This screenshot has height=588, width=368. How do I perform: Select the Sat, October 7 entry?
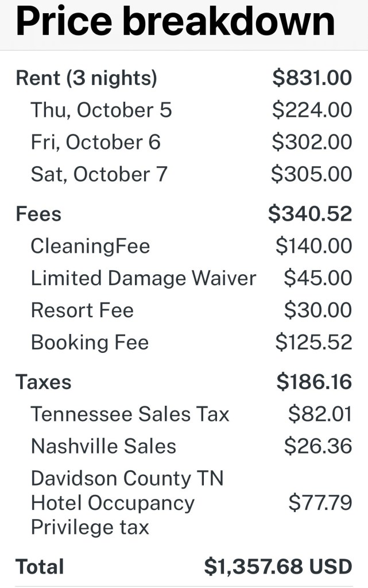[99, 174]
